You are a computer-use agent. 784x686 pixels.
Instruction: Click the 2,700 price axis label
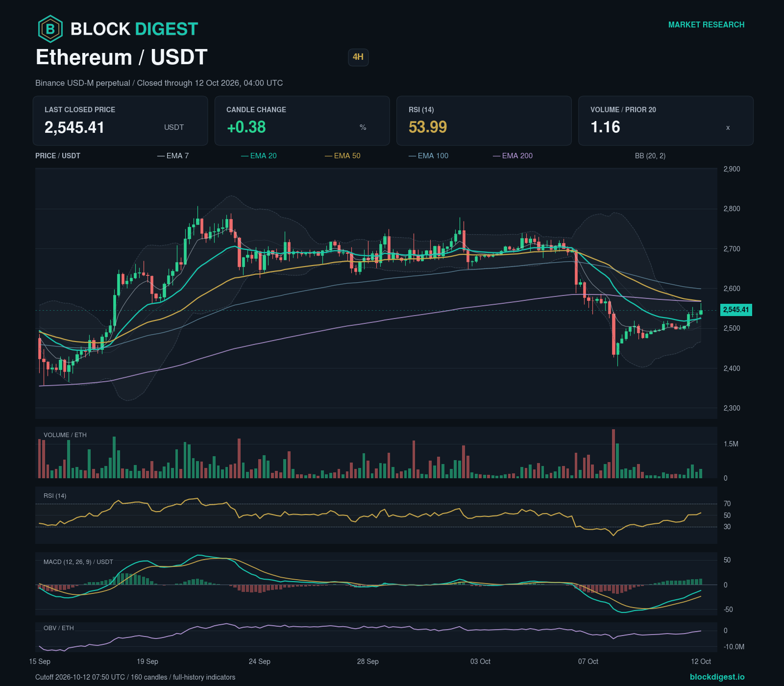(732, 249)
